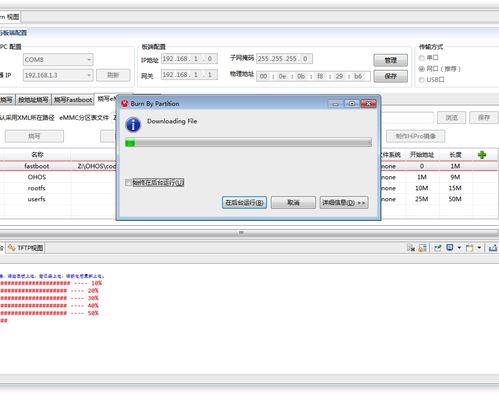Click the 保存 button below 管理

coord(391,76)
